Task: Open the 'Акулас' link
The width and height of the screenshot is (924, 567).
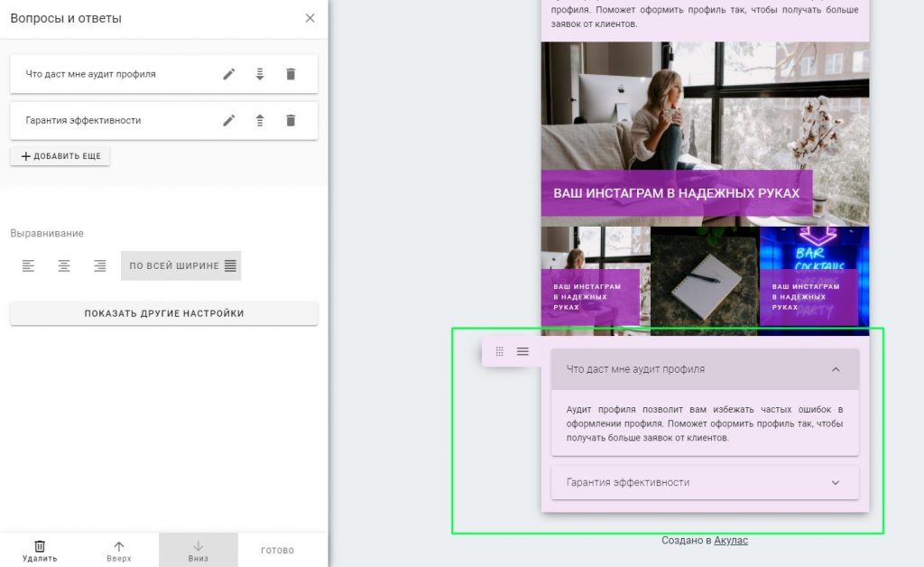Action: coord(731,540)
